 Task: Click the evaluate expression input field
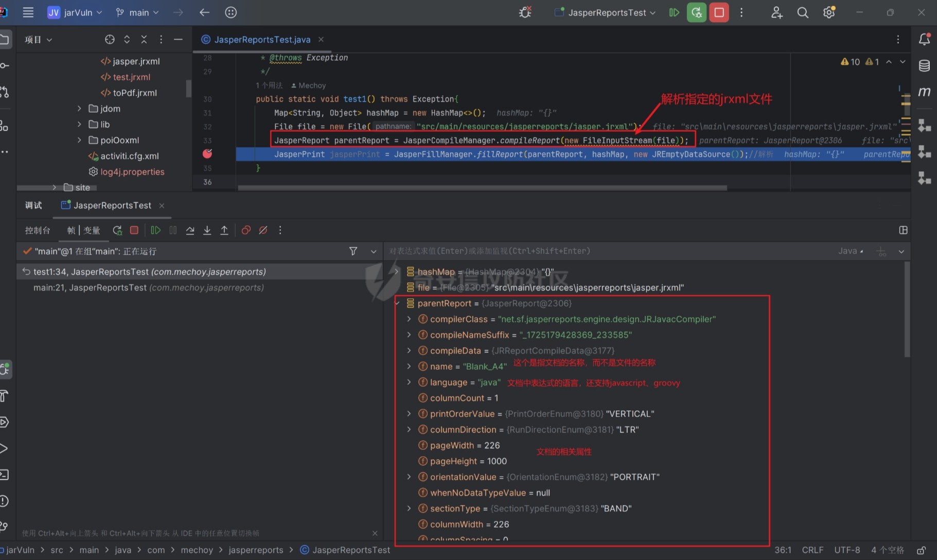tap(607, 251)
